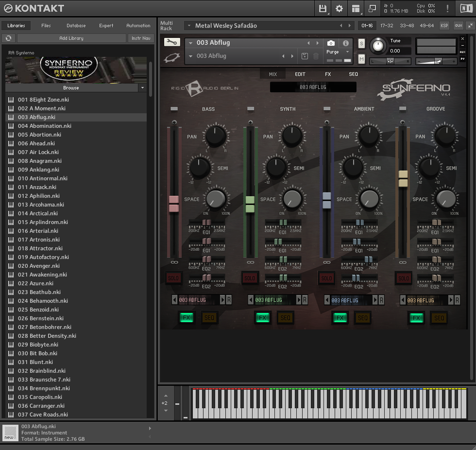Toggle the Synth layer SOLO button
The image size is (476, 450).
tap(250, 278)
